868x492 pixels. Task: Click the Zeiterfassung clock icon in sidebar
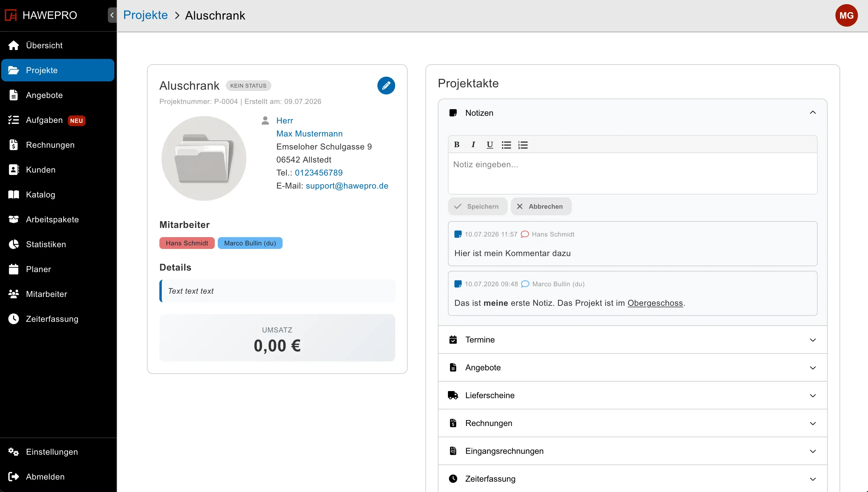click(x=14, y=319)
